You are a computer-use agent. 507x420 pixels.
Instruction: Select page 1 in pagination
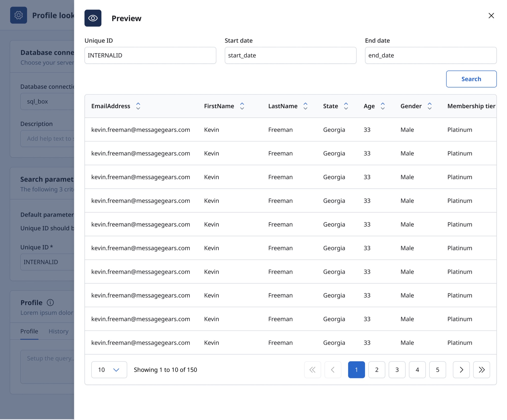(x=356, y=370)
